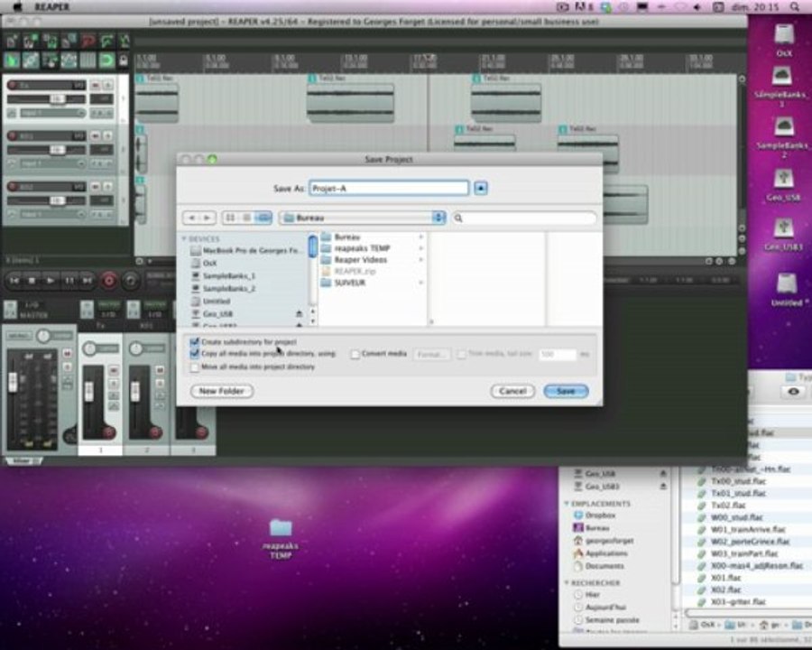Click the New Project toolbar icon
Viewport: 812px width, 650px height.
coord(12,41)
